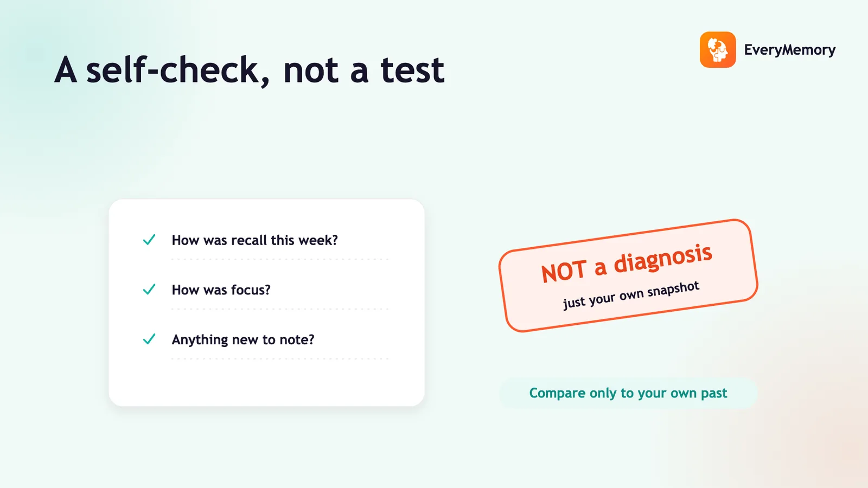Click the EveryMemory brand name text

pos(789,50)
